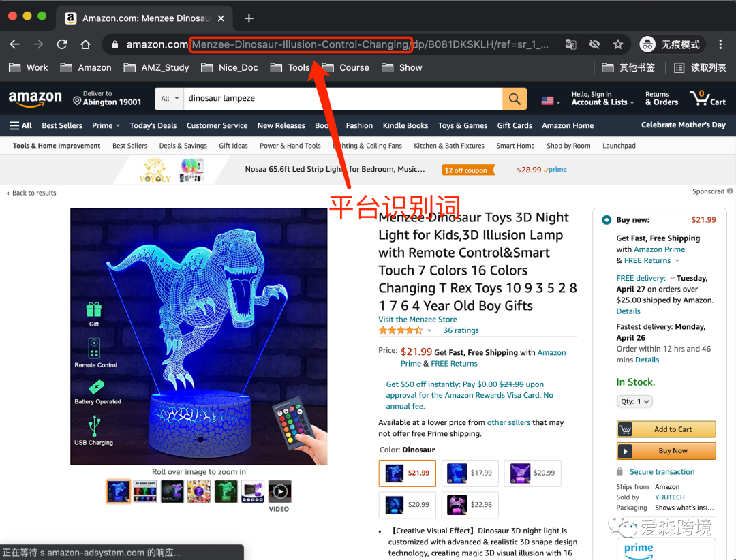Open Chrome's three-dot menu
The width and height of the screenshot is (736, 560).
(720, 44)
